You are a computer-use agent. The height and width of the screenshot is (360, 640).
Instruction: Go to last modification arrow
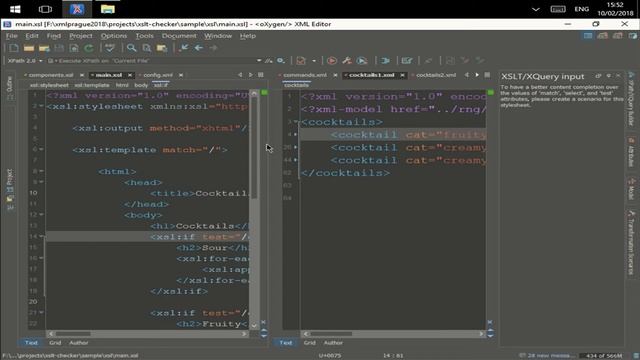pyautogui.click(x=184, y=48)
